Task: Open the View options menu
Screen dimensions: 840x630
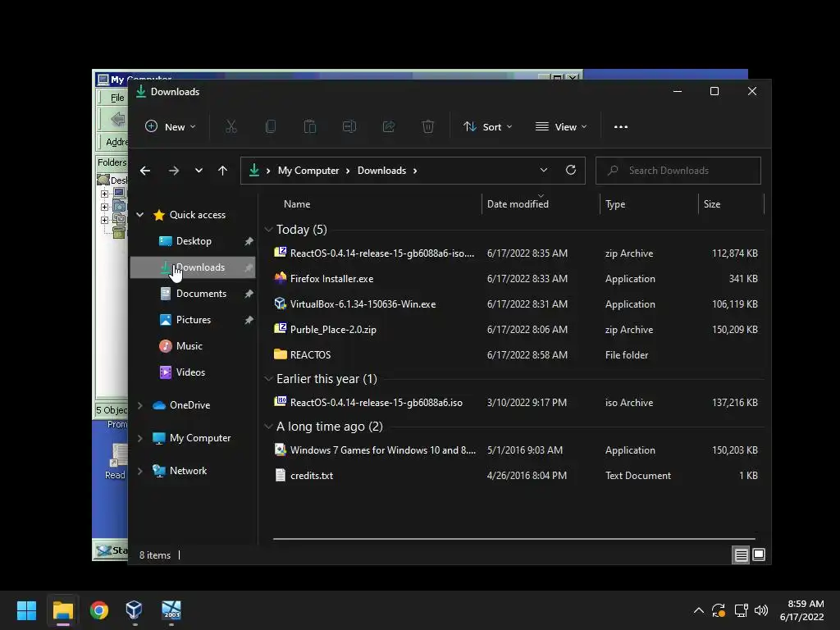Action: (x=561, y=127)
